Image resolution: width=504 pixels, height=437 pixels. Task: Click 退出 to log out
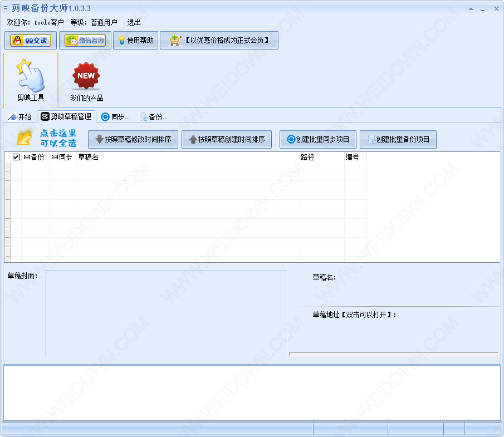134,22
